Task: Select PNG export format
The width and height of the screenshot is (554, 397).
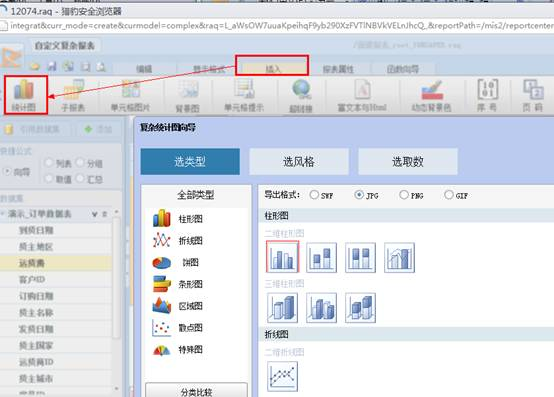Action: point(403,195)
